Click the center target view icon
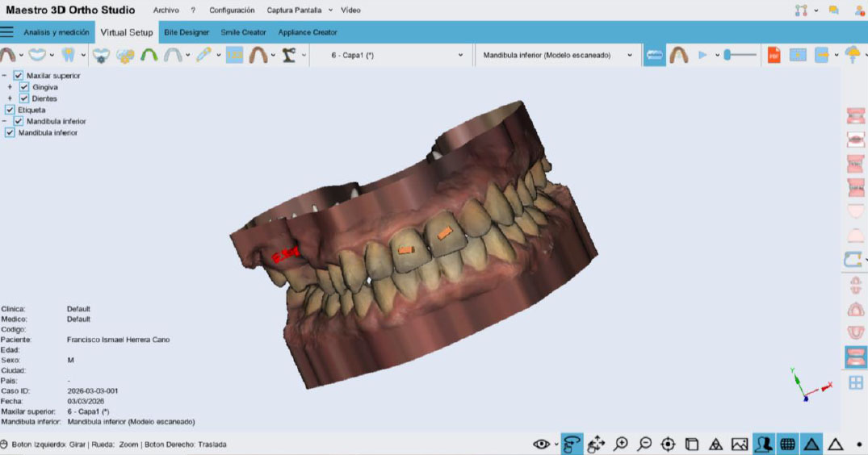The width and height of the screenshot is (868, 455). 669,444
